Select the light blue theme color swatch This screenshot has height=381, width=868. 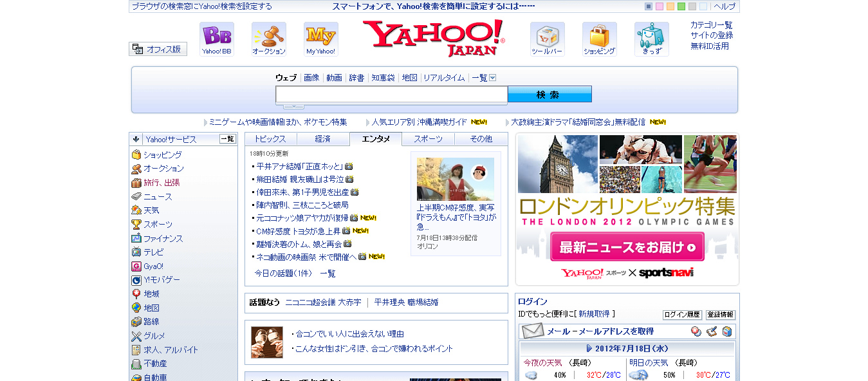(703, 6)
